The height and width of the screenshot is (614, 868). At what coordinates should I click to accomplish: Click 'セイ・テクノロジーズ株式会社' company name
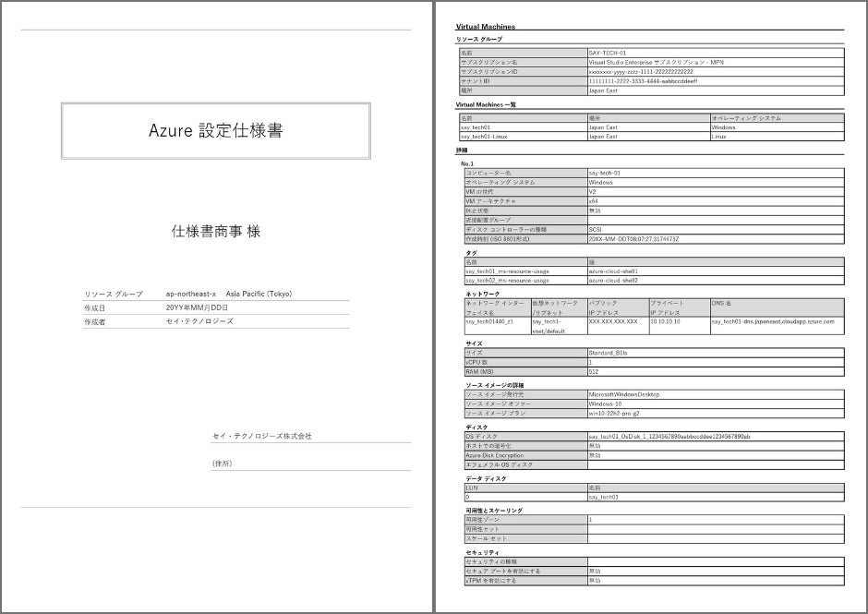tap(262, 437)
